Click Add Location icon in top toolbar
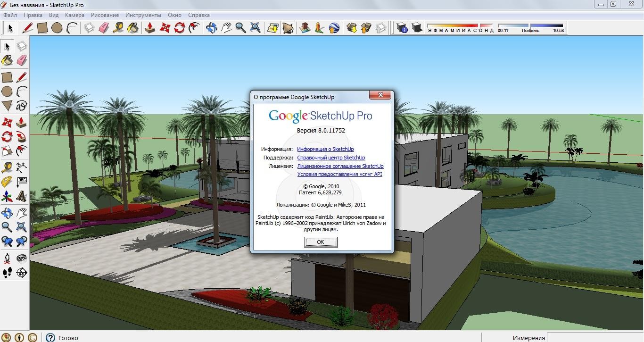644x342 pixels. tap(272, 28)
